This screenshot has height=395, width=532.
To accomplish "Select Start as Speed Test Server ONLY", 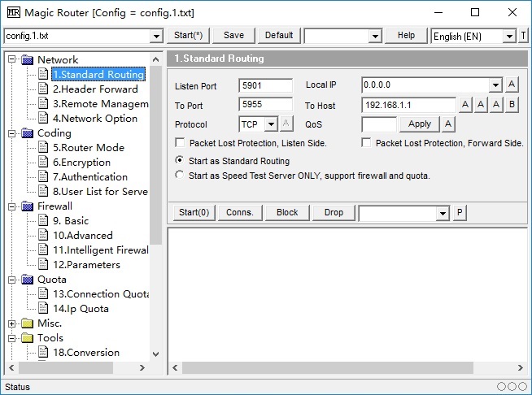I will pos(180,175).
